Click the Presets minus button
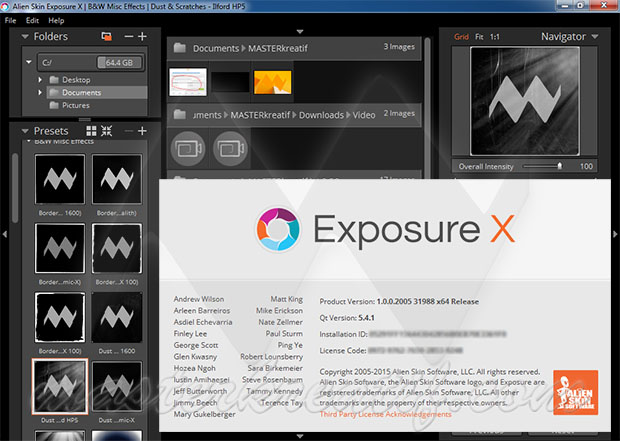Screen dimensions: 620x441 (129, 131)
